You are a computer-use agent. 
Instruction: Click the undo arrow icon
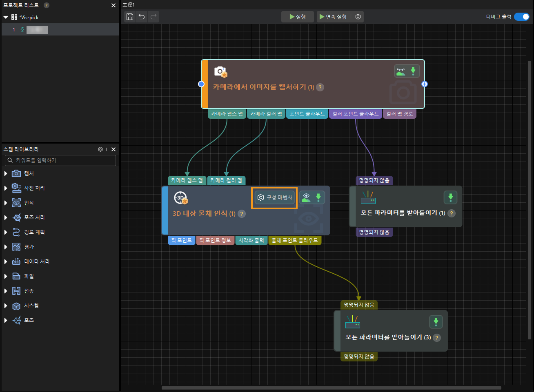tap(142, 17)
